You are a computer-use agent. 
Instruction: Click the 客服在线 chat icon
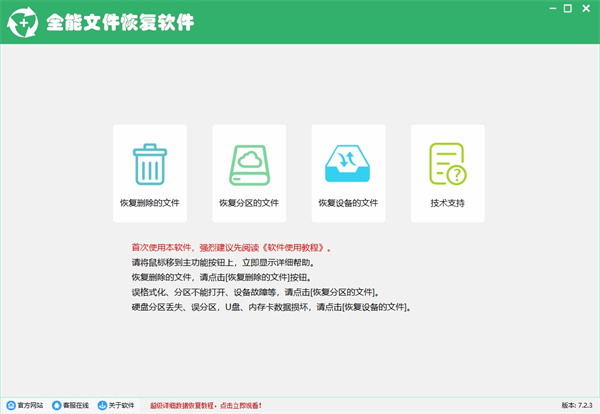coord(57,405)
